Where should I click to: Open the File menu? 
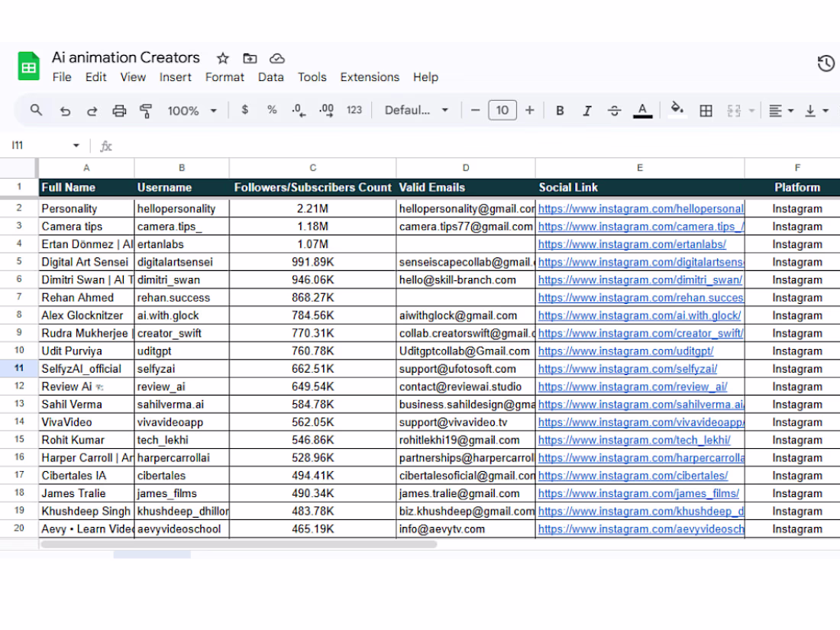pos(62,77)
